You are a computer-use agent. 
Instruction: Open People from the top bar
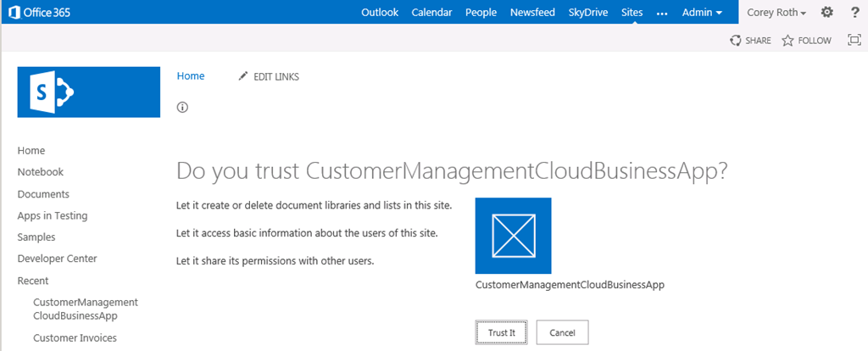[x=481, y=12]
